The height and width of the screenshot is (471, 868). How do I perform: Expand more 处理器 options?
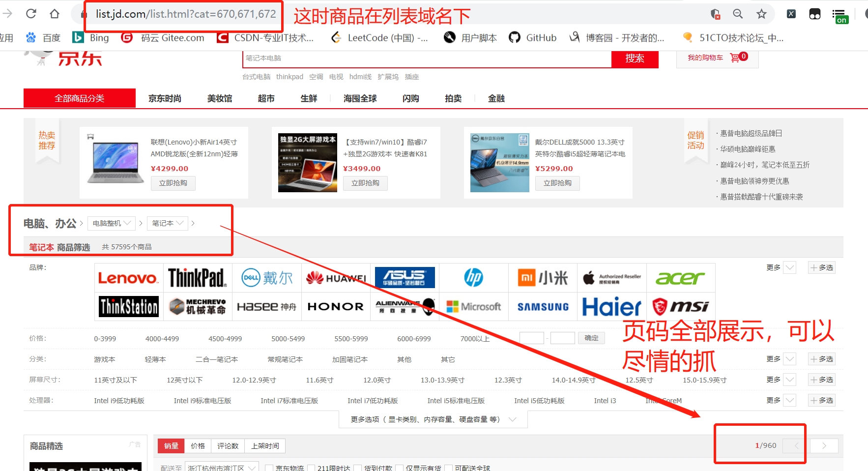[x=781, y=400]
